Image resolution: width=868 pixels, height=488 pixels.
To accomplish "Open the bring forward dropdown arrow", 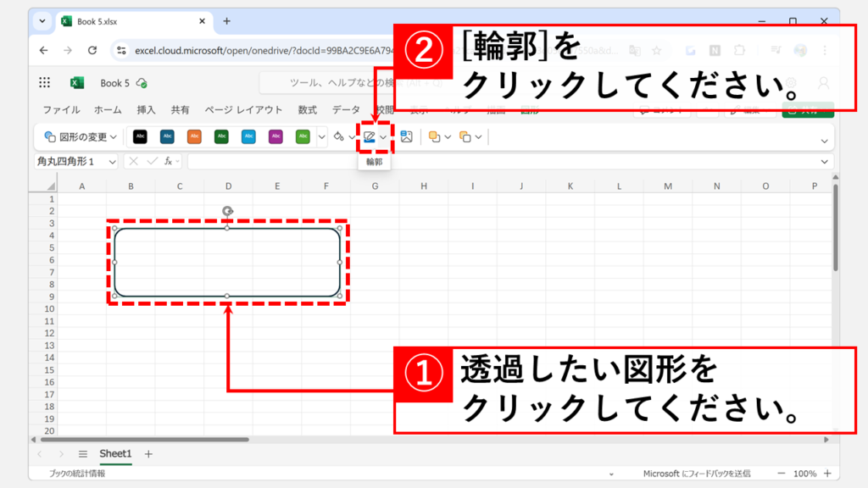I will [448, 136].
